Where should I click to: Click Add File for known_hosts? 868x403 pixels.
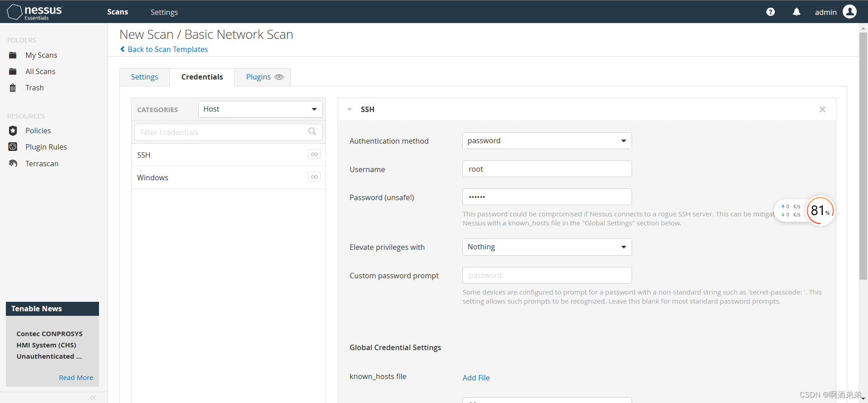[476, 378]
